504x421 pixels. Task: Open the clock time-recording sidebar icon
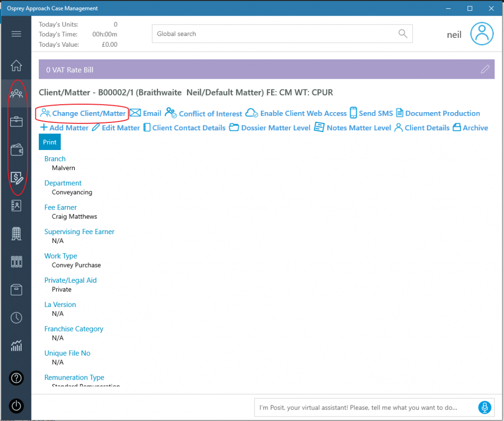[16, 318]
